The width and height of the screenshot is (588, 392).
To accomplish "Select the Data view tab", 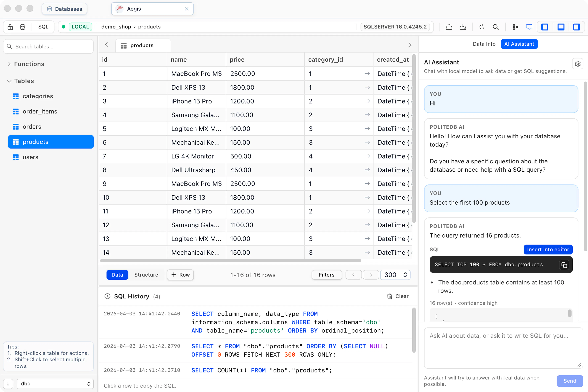I will (x=117, y=275).
